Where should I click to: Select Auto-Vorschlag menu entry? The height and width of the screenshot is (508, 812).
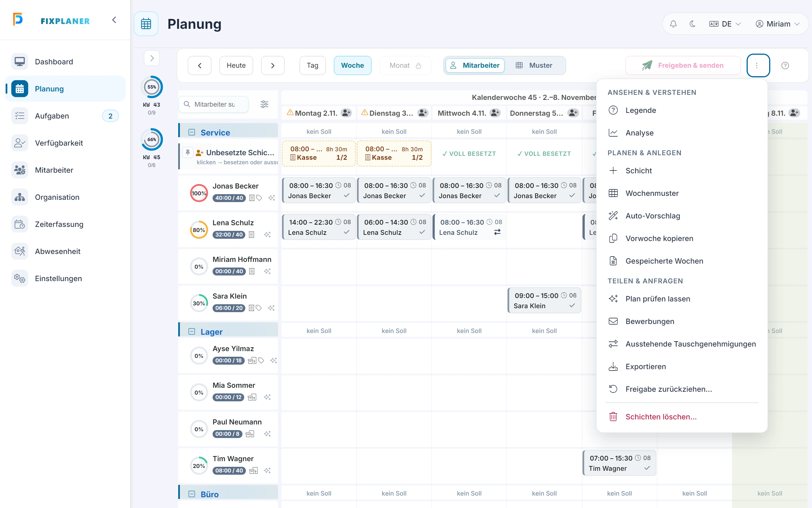(x=682, y=216)
